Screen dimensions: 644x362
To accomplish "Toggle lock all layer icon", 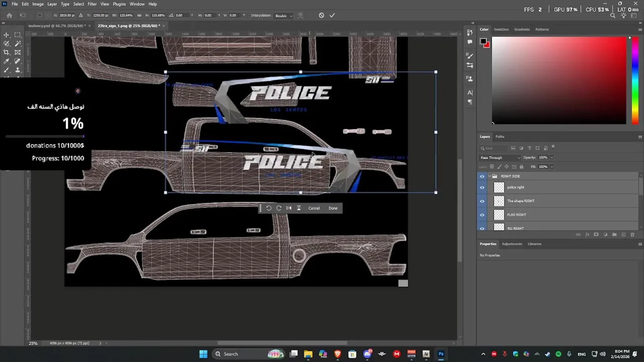I will [x=521, y=166].
